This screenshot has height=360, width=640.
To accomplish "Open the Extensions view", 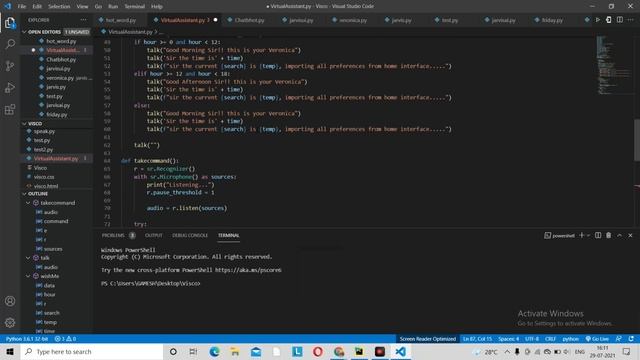I will 10,109.
